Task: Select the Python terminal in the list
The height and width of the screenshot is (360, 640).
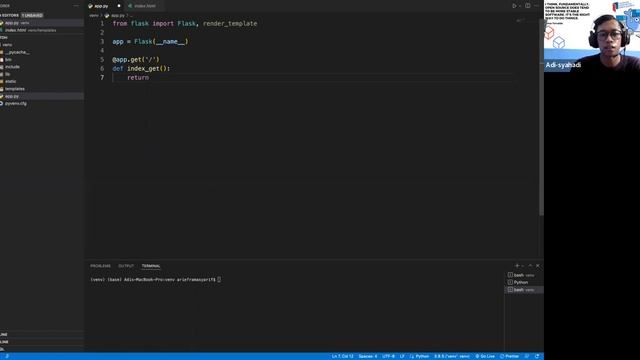Action: pos(524,282)
